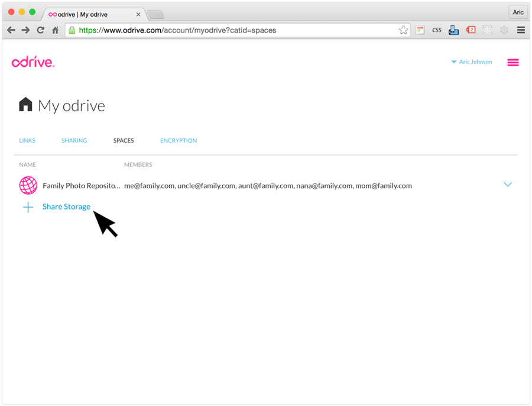532x406 pixels.
Task: Click the pink globe space icon
Action: (28, 185)
